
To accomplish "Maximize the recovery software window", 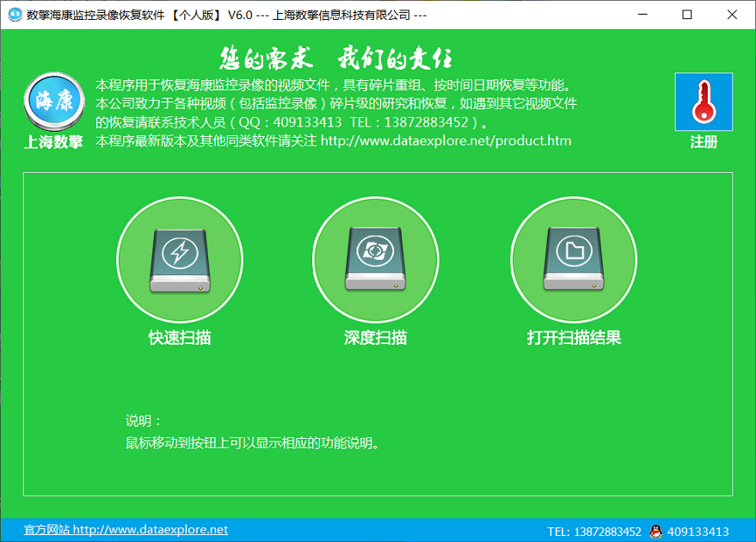I will click(x=687, y=15).
